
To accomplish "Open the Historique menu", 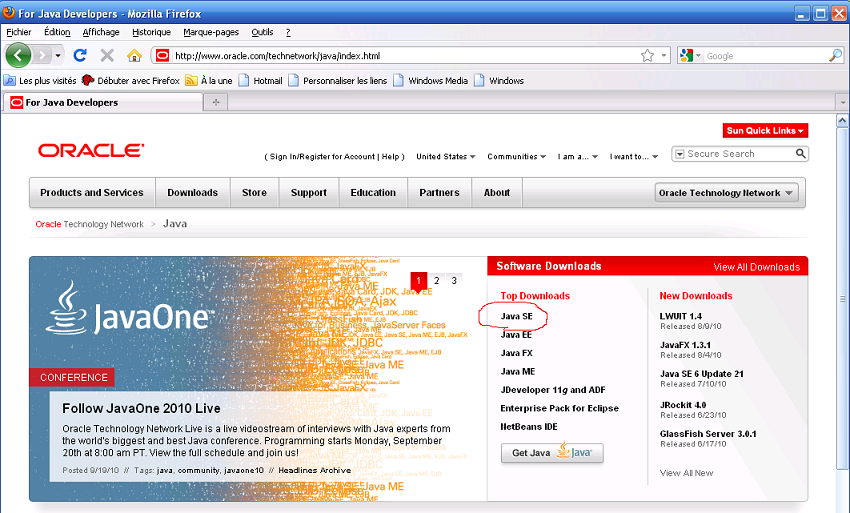I will click(151, 32).
